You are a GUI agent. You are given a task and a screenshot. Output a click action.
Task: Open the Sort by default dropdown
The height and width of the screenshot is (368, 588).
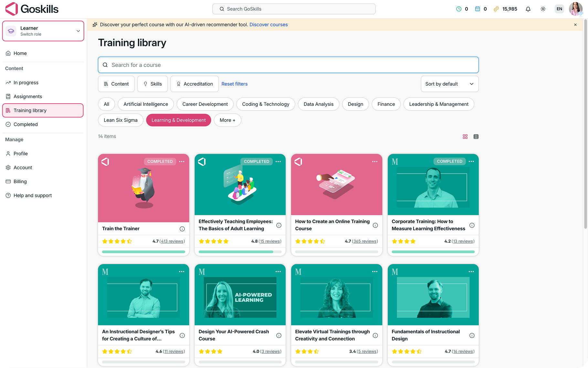(x=449, y=84)
